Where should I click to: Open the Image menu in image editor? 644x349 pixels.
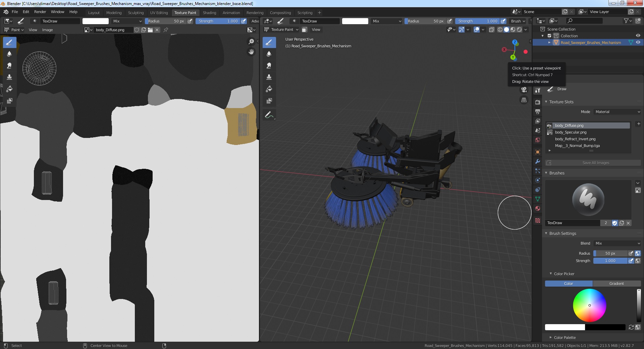(x=47, y=30)
